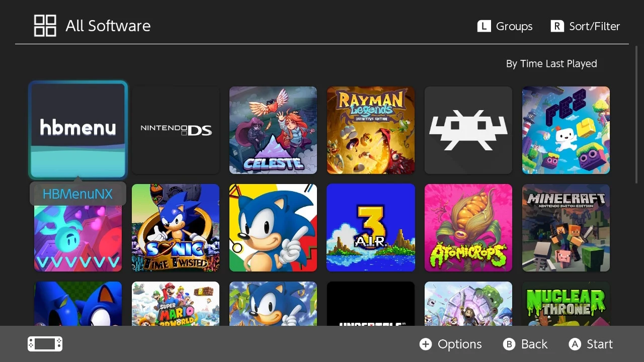Launch the RetroArch invader icon tile

click(x=468, y=130)
